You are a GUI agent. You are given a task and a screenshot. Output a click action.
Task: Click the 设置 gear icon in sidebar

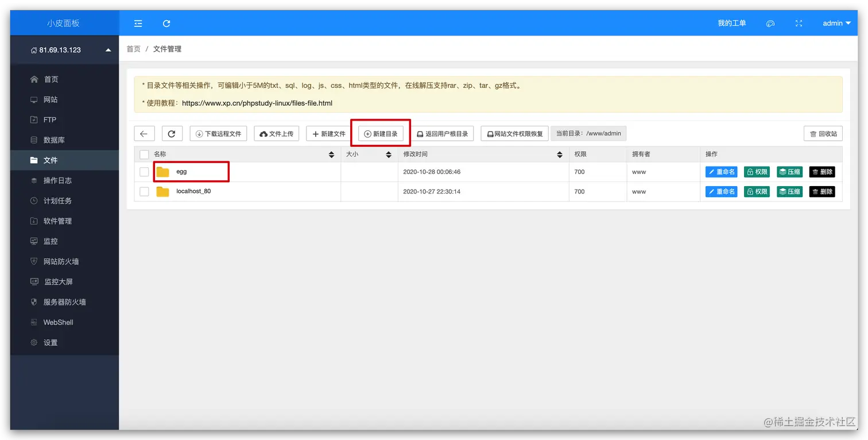tap(34, 342)
